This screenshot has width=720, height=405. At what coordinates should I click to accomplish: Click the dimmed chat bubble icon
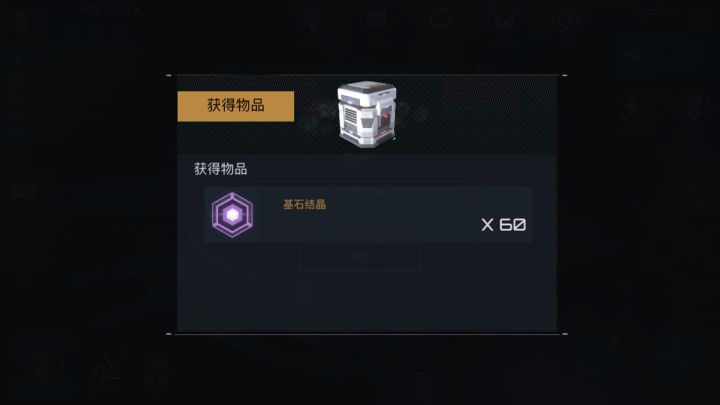[24, 190]
